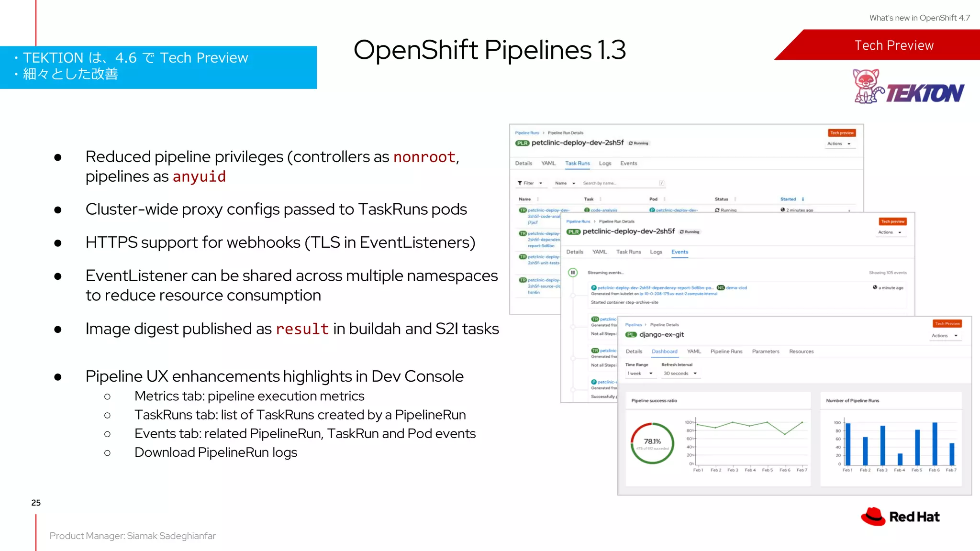Click kebab menu on first task run row

(849, 210)
